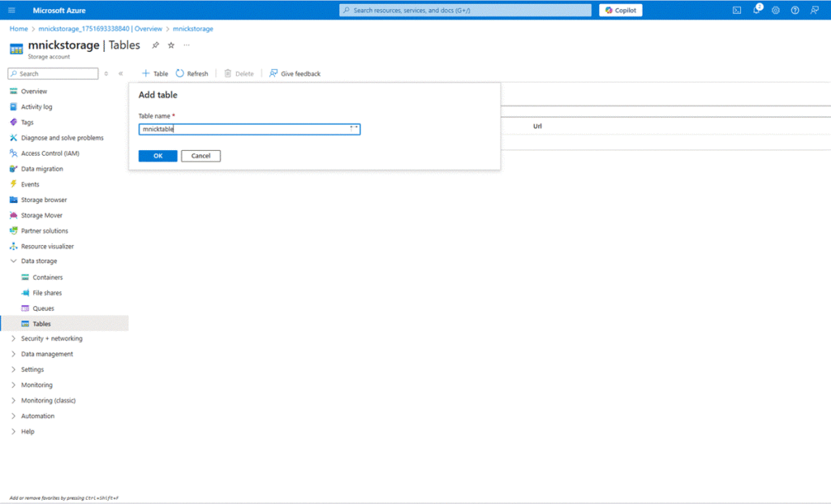Screen dimensions: 831x504
Task: Select Access Control (IAM) menu item
Action: coord(50,153)
